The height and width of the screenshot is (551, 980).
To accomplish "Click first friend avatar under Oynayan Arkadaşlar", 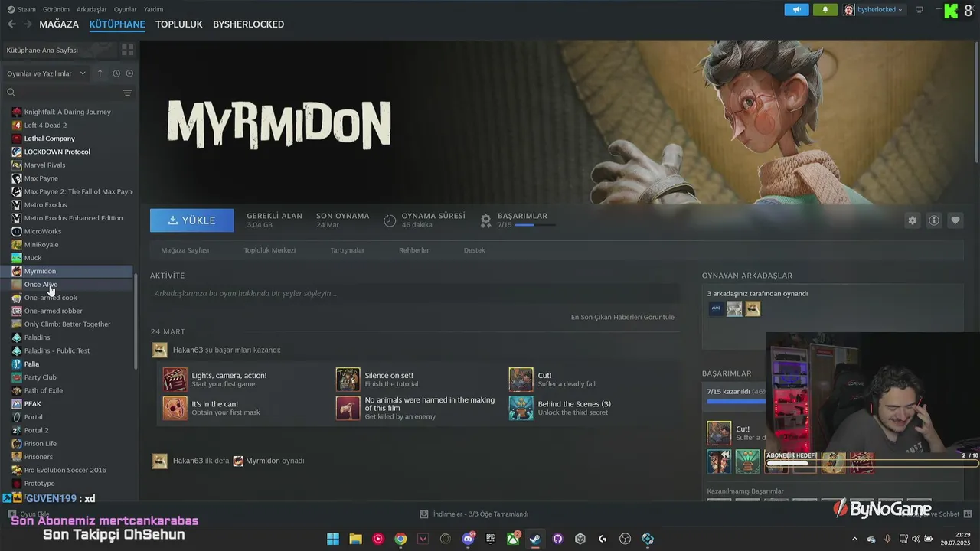I will pos(716,308).
